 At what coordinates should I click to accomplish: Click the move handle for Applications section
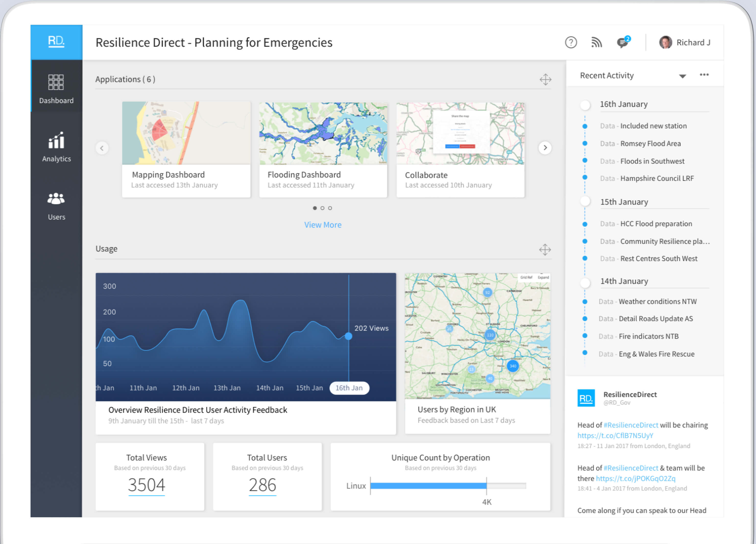tap(545, 79)
